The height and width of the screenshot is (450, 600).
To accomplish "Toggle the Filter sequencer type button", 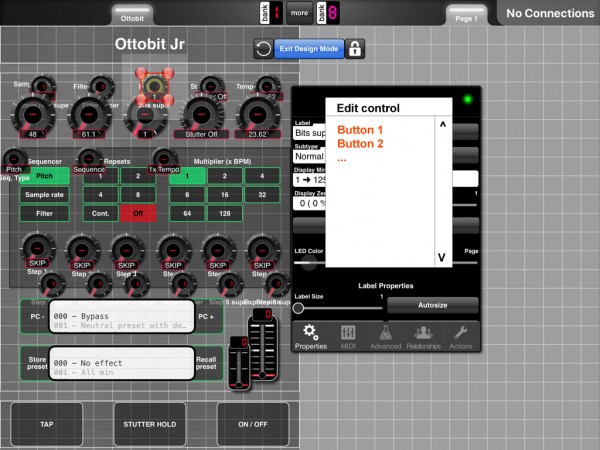I will [x=44, y=214].
